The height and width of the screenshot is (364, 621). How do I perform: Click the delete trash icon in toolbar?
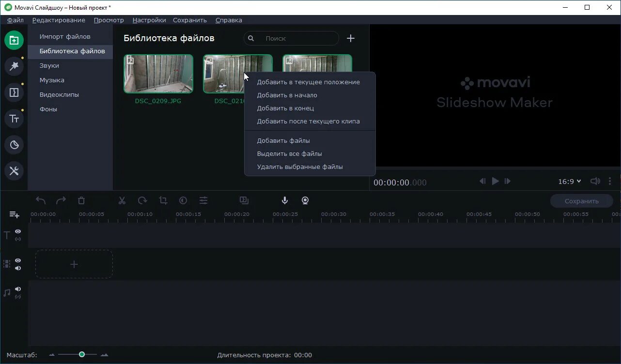[x=81, y=200]
